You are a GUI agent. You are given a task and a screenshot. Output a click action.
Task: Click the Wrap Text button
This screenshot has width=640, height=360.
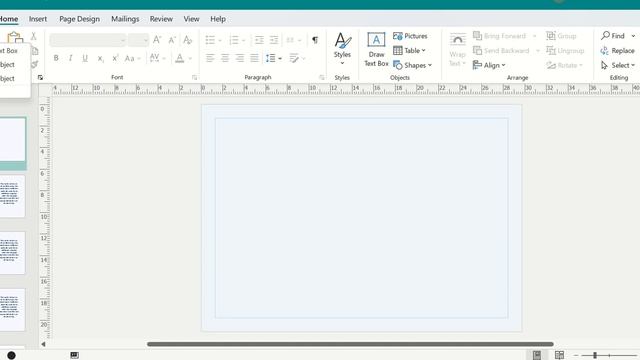click(458, 50)
